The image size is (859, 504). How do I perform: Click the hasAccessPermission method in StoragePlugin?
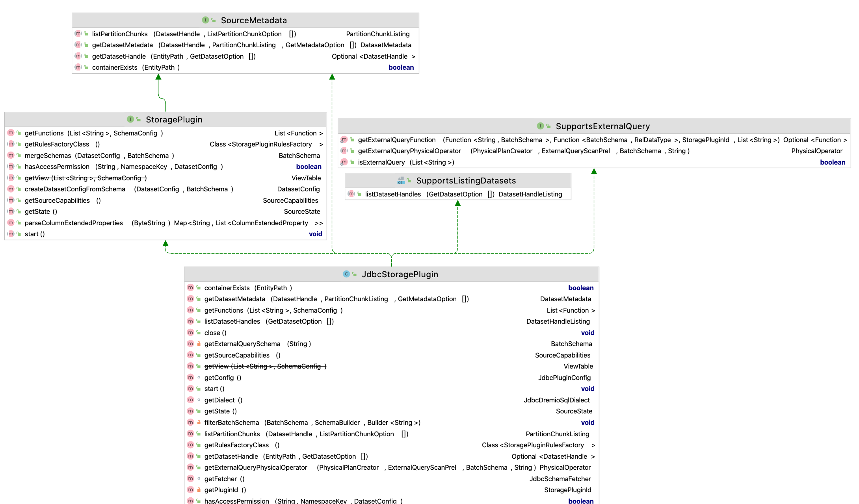coord(165,167)
